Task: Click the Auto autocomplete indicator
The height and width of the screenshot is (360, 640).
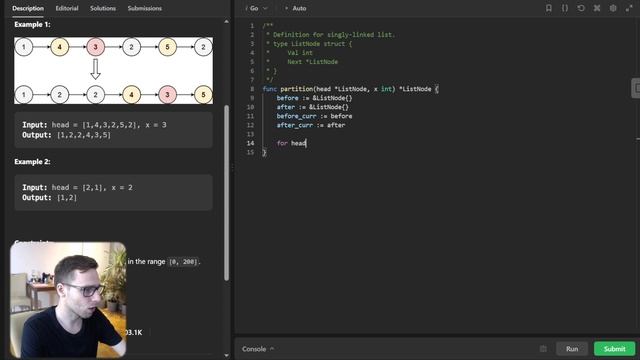Action: (x=296, y=8)
